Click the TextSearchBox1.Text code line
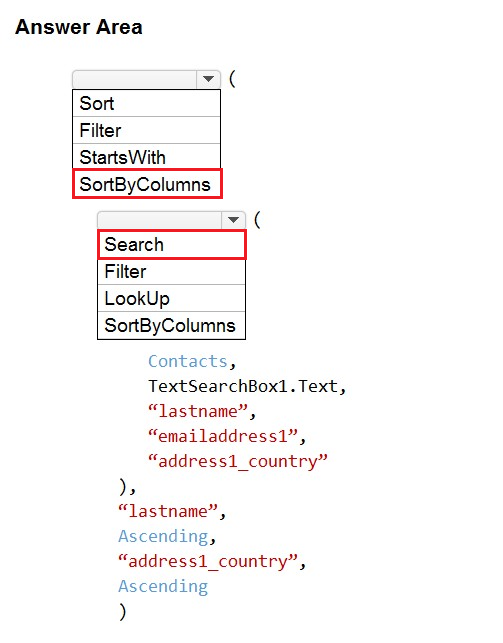Image resolution: width=503 pixels, height=643 pixels. pyautogui.click(x=247, y=386)
